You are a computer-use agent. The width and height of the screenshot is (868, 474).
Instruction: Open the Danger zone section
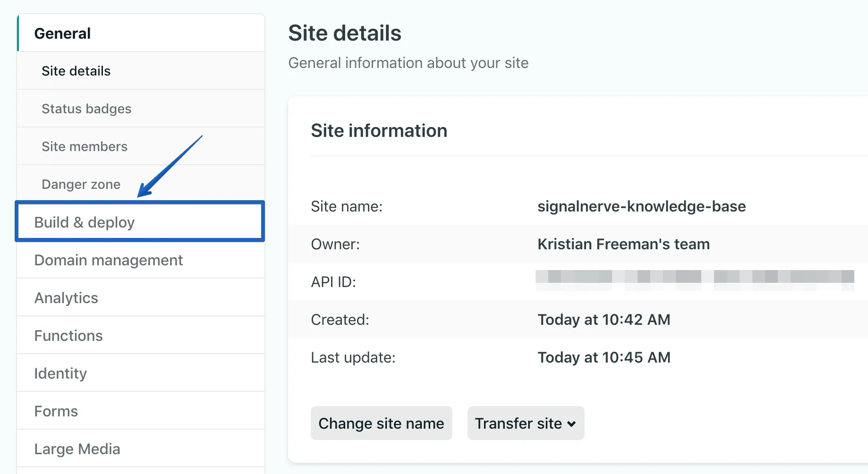coord(81,184)
